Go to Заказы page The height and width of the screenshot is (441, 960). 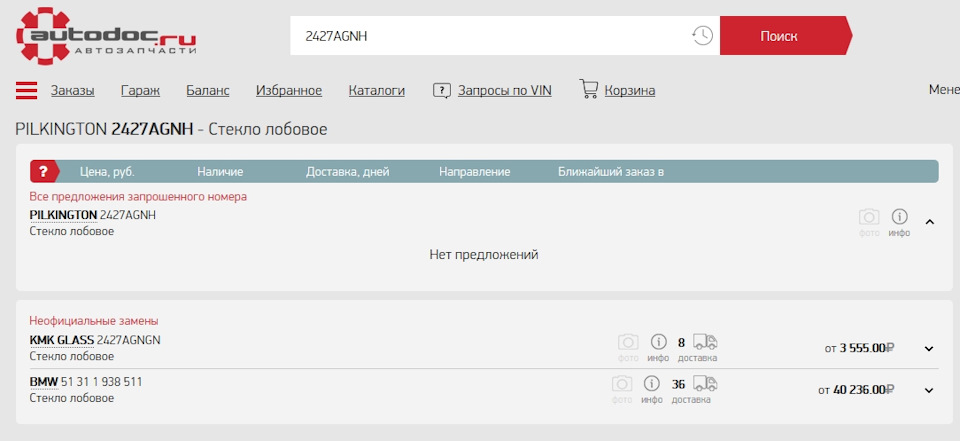(72, 91)
